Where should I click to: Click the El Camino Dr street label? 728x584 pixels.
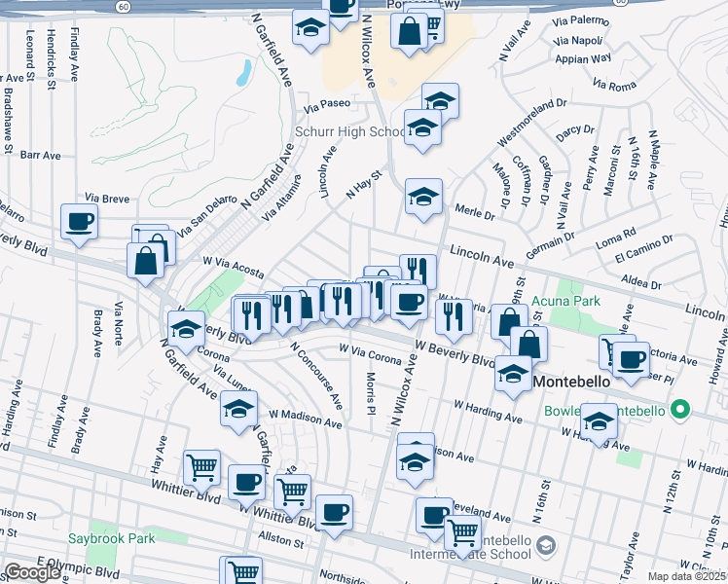click(644, 249)
